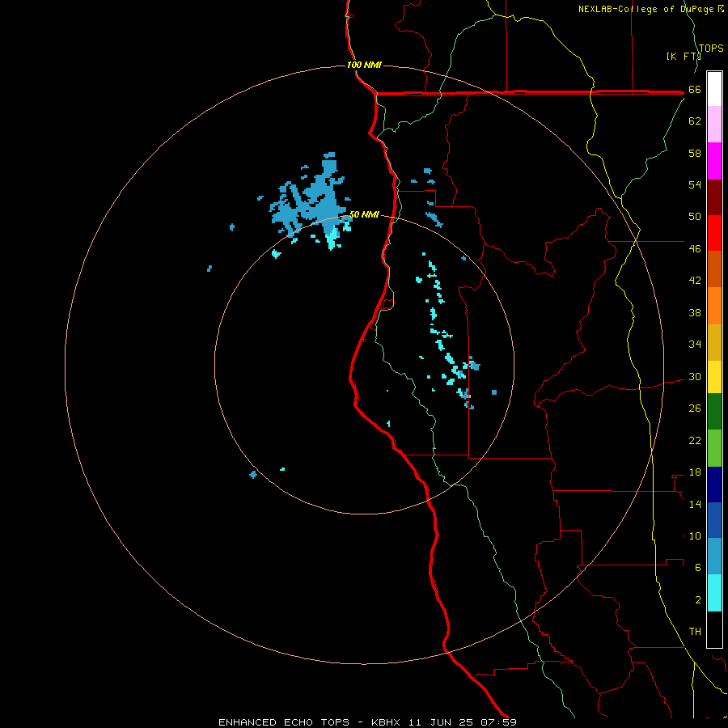The height and width of the screenshot is (728, 728).
Task: Click the 'TH' legend label
Action: pos(695,632)
